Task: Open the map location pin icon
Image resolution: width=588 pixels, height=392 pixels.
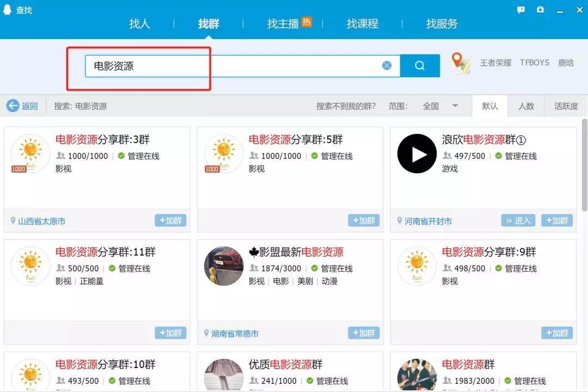Action: pyautogui.click(x=460, y=63)
